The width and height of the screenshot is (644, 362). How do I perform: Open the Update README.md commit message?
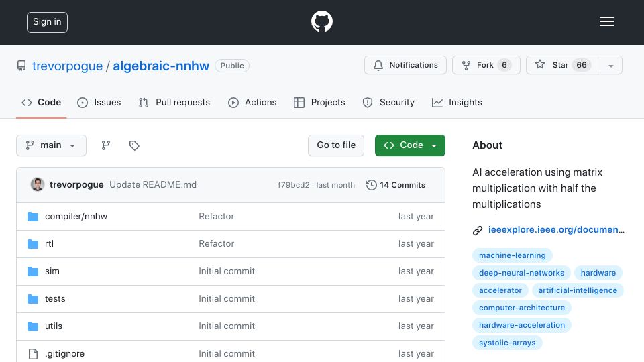coord(153,185)
